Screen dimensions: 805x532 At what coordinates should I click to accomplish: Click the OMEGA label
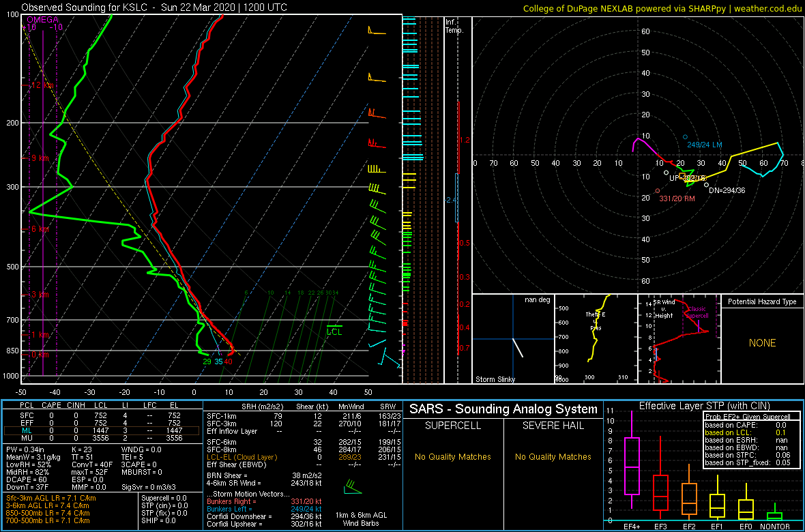pyautogui.click(x=42, y=20)
